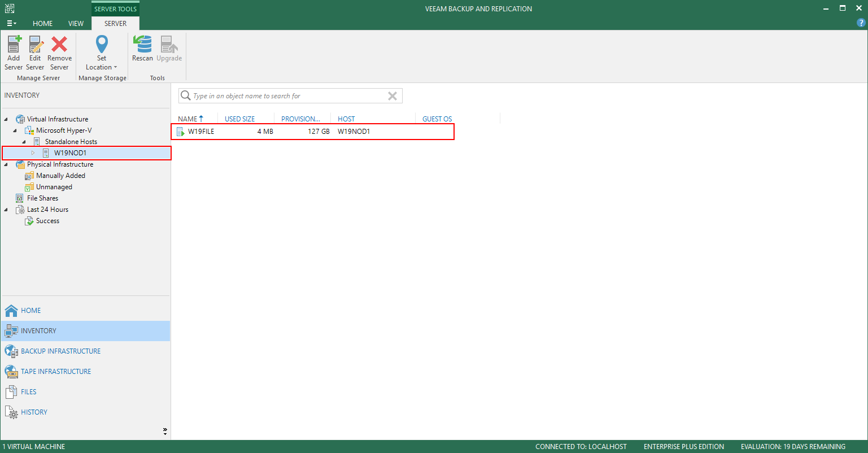Clear the search box with X
This screenshot has height=453, width=868.
coord(392,96)
